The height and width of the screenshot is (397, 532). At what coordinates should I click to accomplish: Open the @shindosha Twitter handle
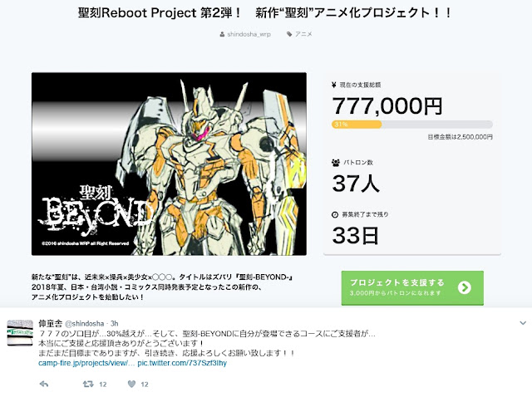(x=84, y=323)
